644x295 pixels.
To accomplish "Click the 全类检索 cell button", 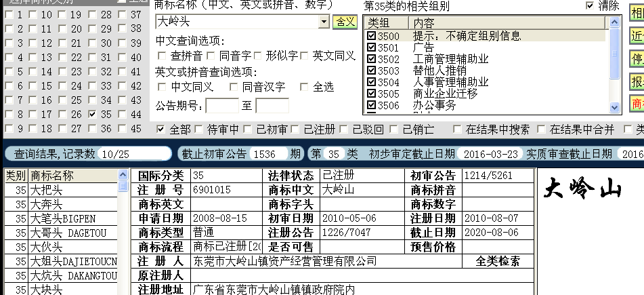I will tap(498, 261).
